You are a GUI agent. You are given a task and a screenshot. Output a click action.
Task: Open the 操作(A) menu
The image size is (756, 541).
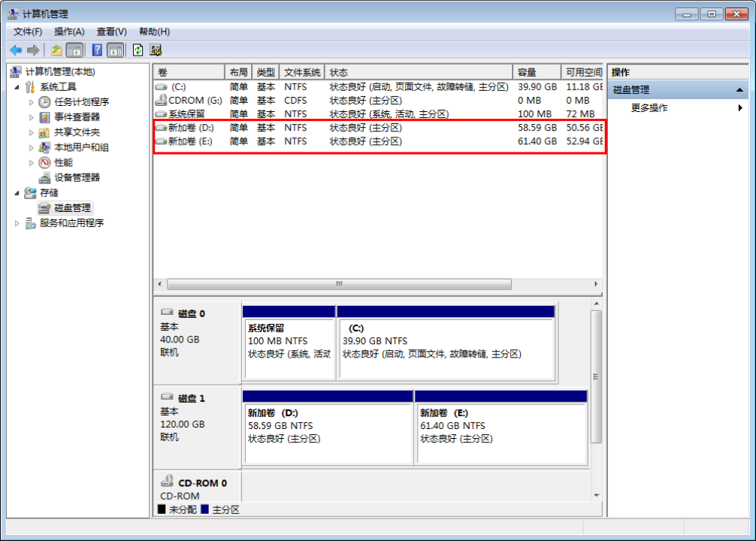pyautogui.click(x=69, y=32)
